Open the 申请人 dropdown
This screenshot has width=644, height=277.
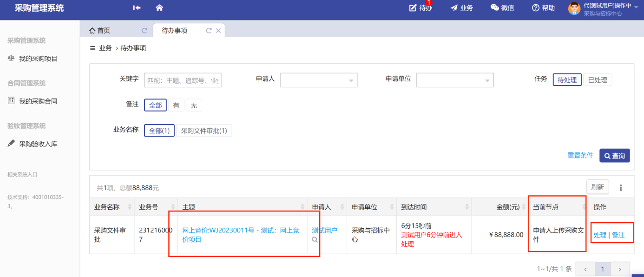pos(319,80)
